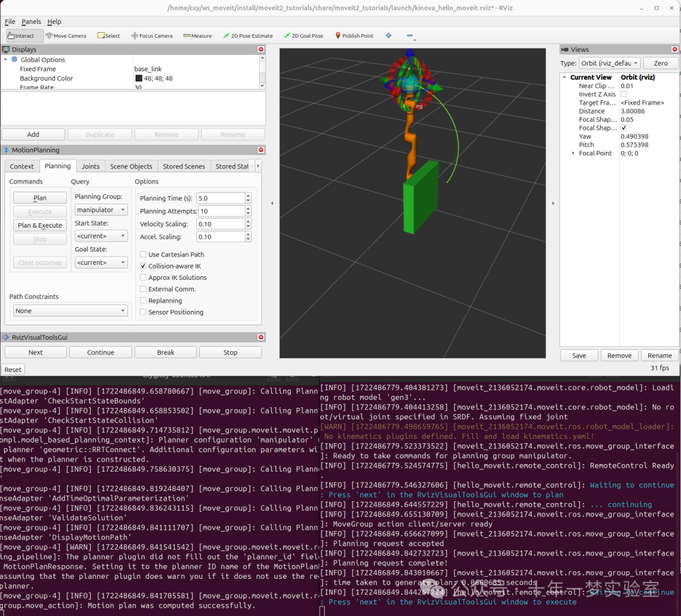Open the File menu

tap(10, 21)
